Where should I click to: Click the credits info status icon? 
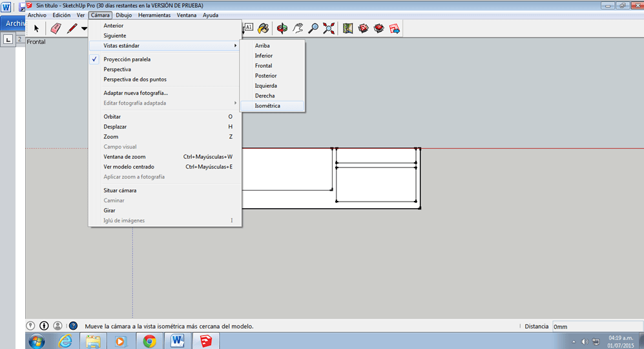pyautogui.click(x=44, y=326)
